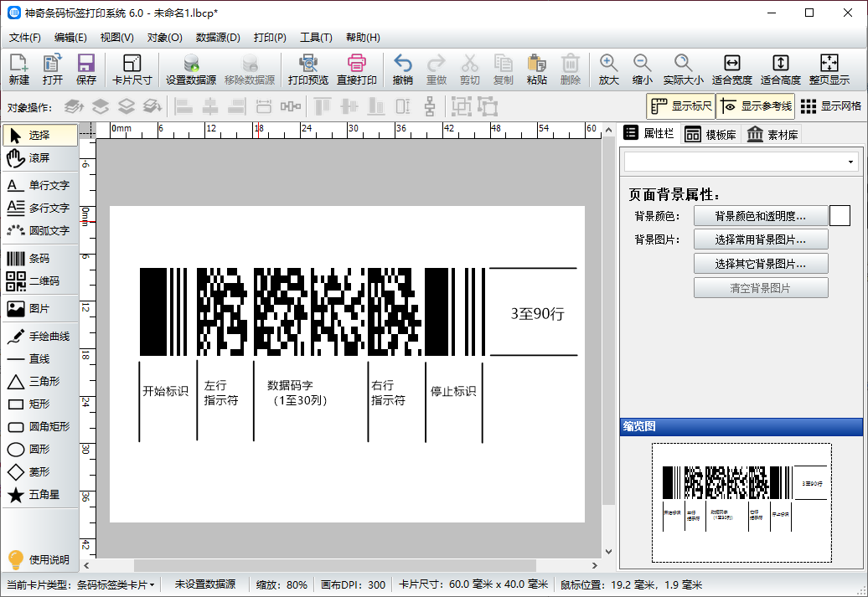Click the 选择常用背景图片... button
The image size is (868, 597).
761,239
